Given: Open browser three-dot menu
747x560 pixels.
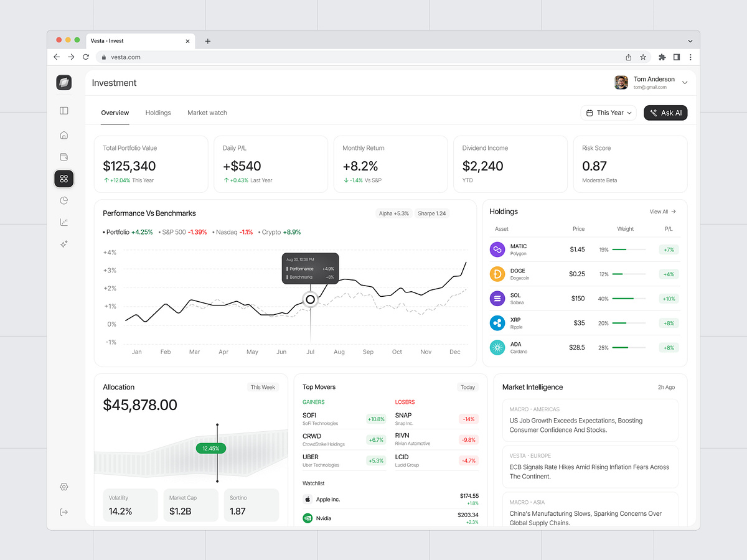Looking at the screenshot, I should [690, 57].
